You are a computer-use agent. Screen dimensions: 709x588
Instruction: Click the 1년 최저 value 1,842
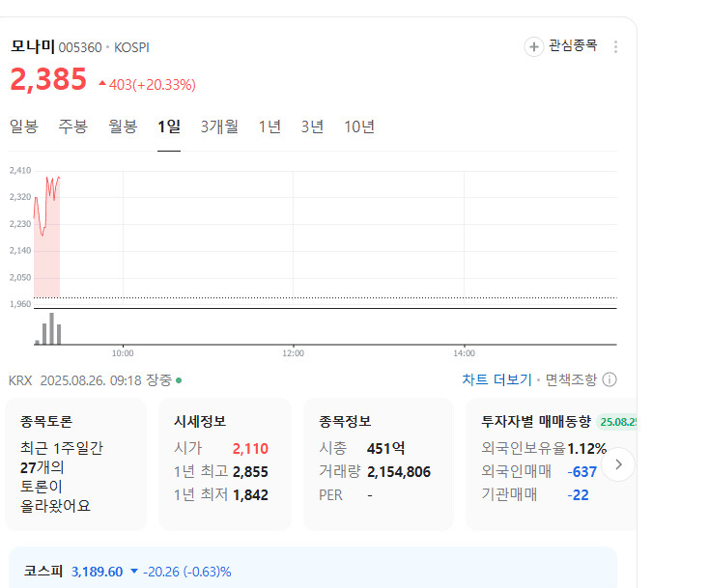(x=250, y=495)
